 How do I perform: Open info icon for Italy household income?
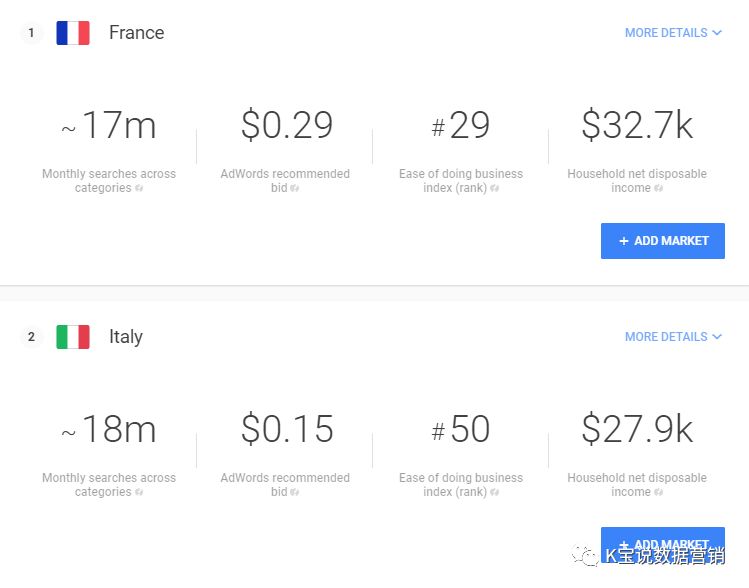pyautogui.click(x=659, y=492)
